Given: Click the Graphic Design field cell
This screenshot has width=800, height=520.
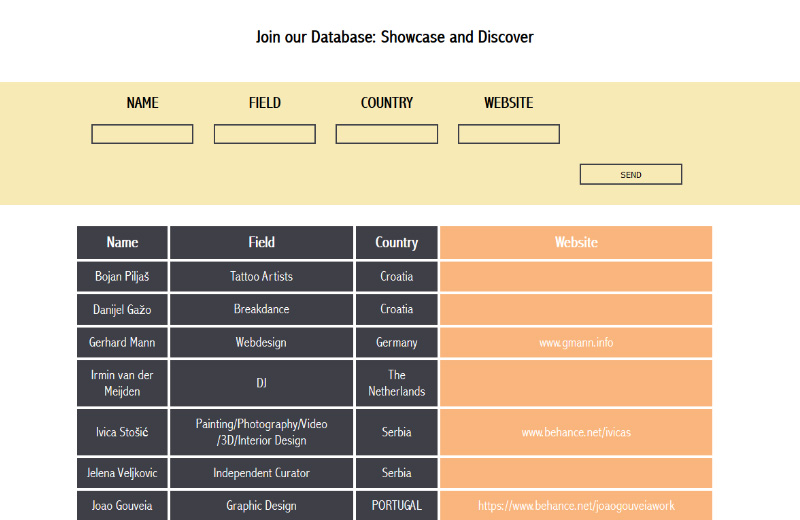Looking at the screenshot, I should point(261,506).
